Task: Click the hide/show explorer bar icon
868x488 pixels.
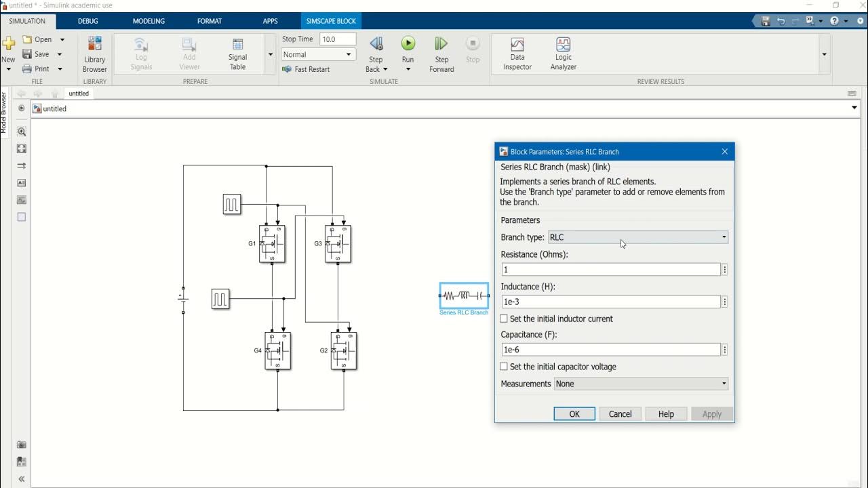Action: click(x=21, y=108)
